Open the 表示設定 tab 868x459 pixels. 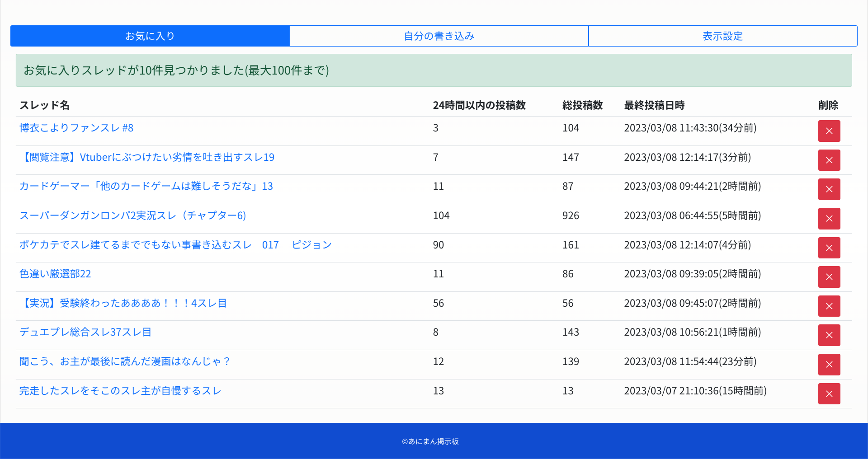click(722, 36)
